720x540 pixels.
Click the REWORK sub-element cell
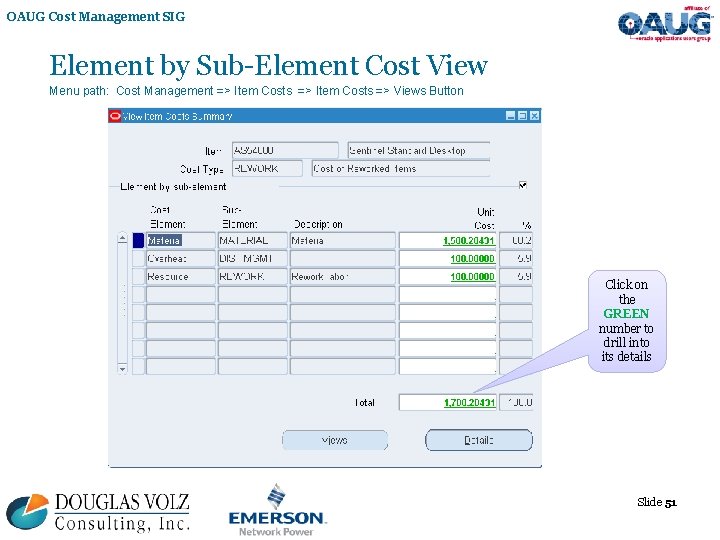253,276
